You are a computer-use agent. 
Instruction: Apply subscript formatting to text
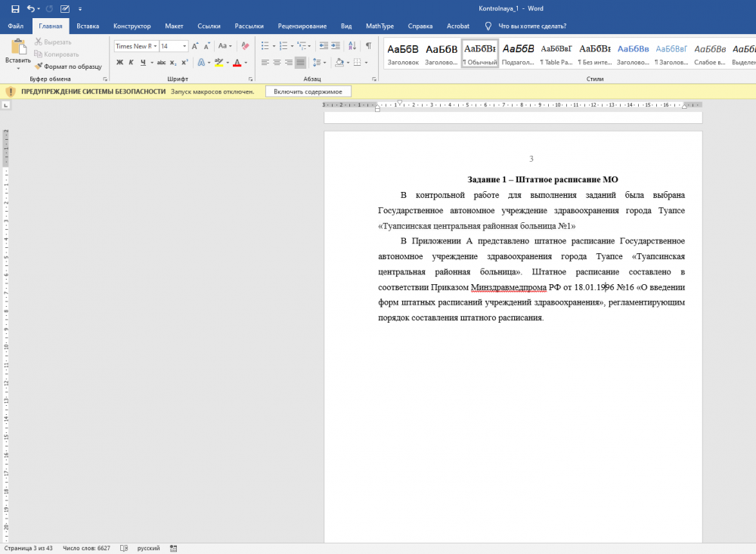173,63
